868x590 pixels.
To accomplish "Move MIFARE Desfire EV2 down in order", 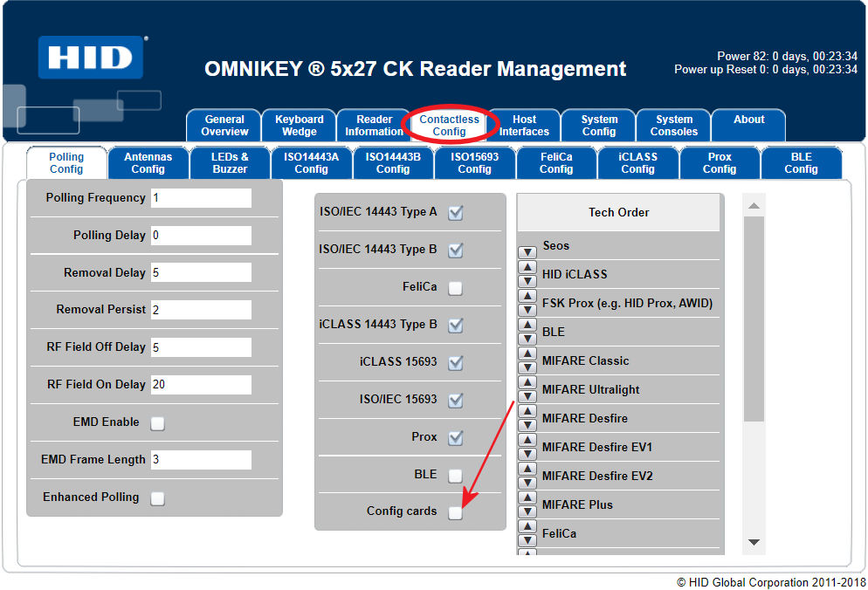I will point(527,483).
